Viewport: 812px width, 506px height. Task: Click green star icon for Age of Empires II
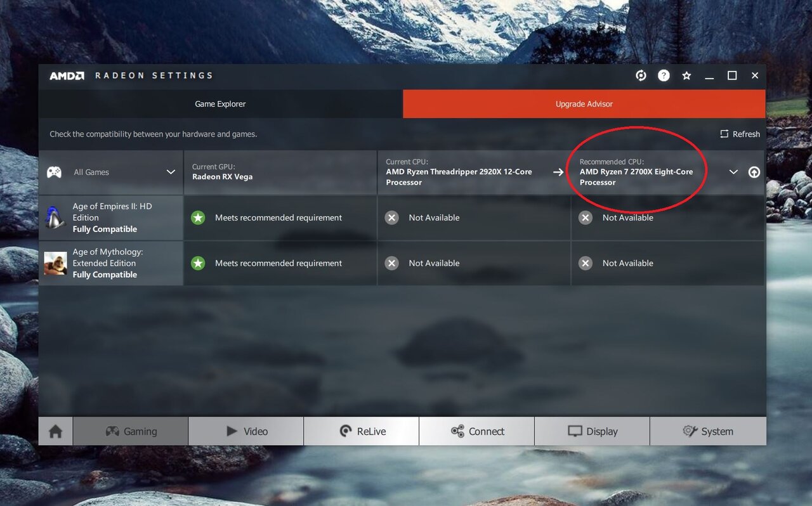(199, 217)
